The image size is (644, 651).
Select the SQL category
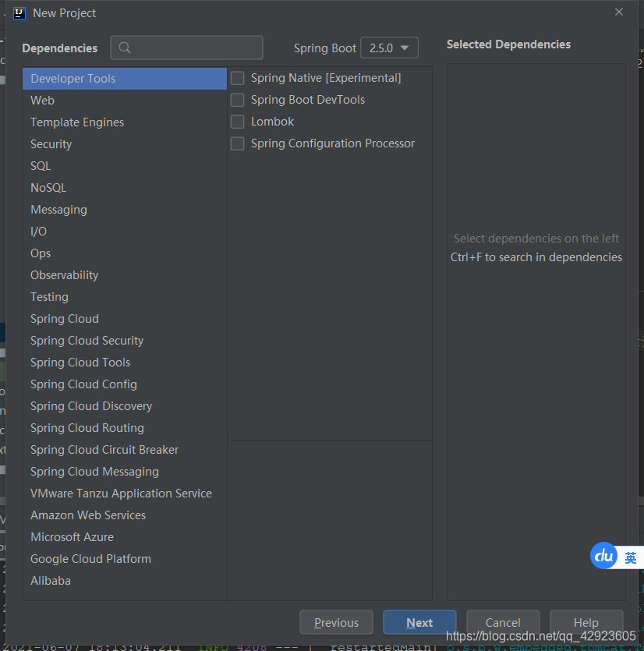(125, 165)
